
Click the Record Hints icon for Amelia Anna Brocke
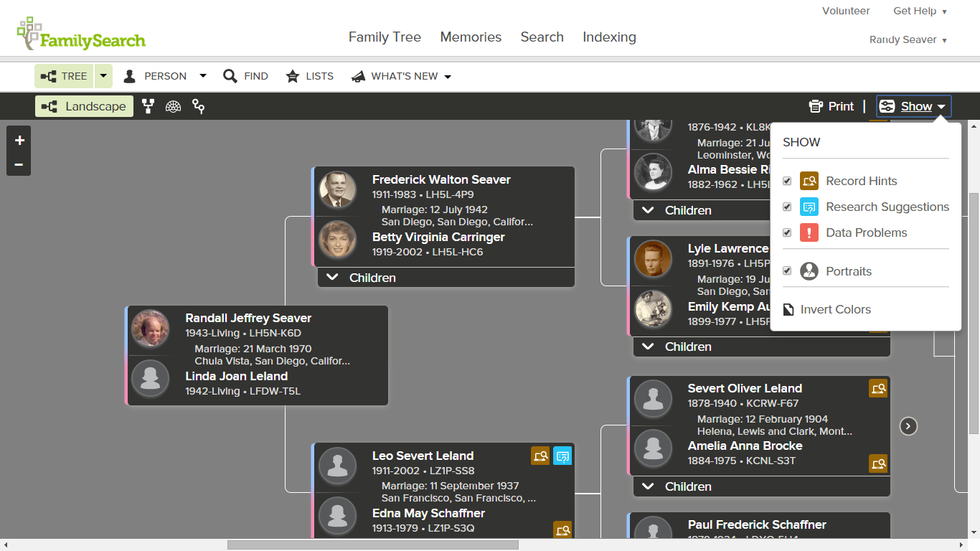878,463
